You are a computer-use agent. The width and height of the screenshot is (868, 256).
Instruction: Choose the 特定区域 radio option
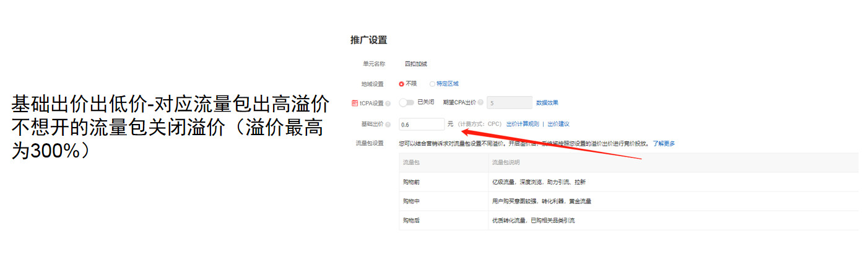coord(432,84)
